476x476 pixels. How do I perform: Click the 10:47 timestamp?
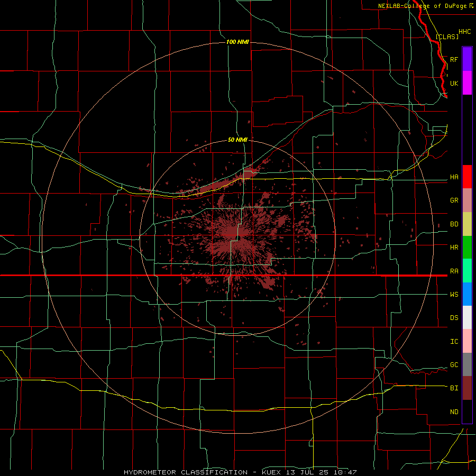[x=345, y=472]
